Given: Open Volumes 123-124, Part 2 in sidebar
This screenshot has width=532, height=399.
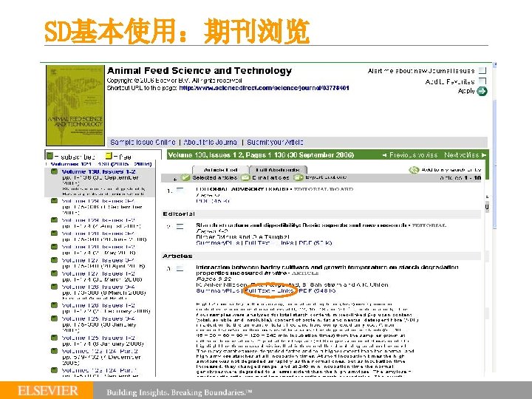Looking at the screenshot, I should pos(100,351).
